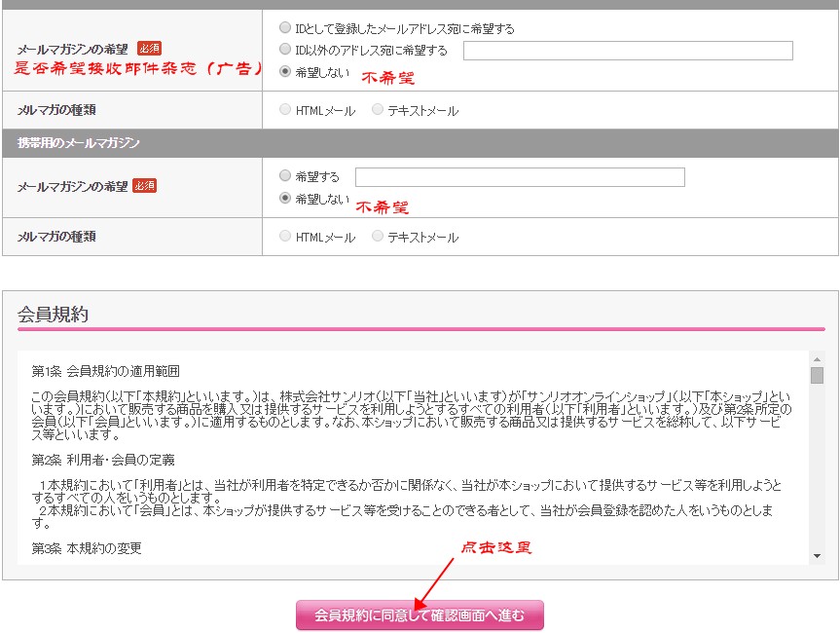Click the 第1条 会員規約の適用範囲 heading text
This screenshot has height=633, width=840.
[105, 371]
